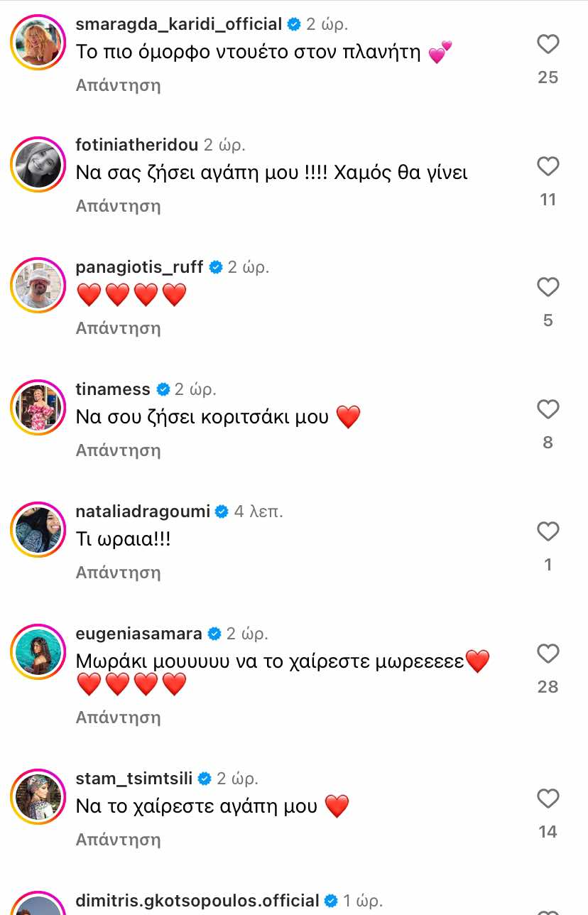
Task: Like tinamess's comment
Action: click(548, 410)
